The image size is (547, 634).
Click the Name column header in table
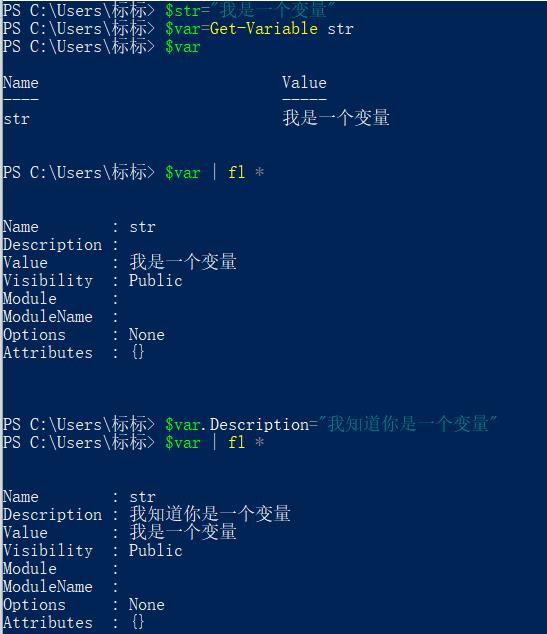[21, 82]
